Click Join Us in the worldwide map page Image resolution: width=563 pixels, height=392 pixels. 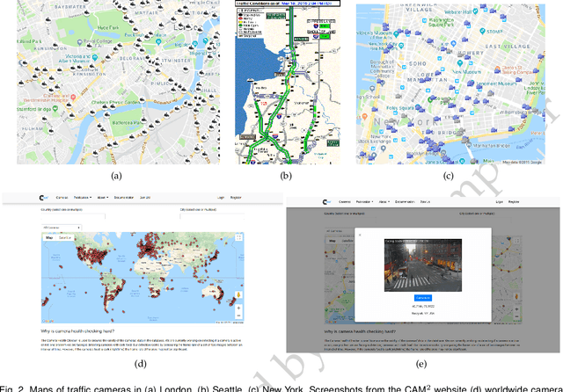click(145, 198)
